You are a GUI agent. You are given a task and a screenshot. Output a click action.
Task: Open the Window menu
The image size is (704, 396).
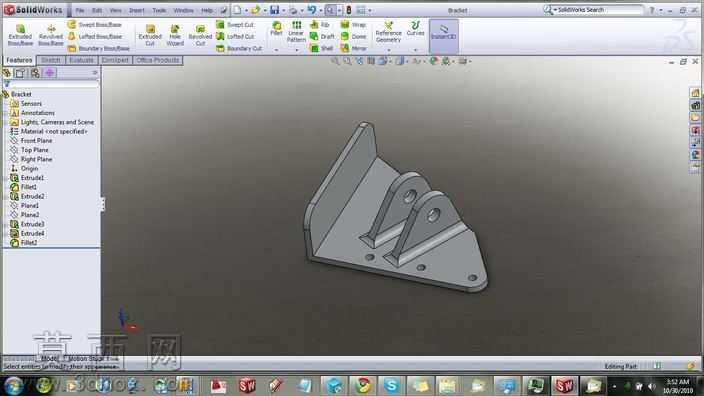183,10
